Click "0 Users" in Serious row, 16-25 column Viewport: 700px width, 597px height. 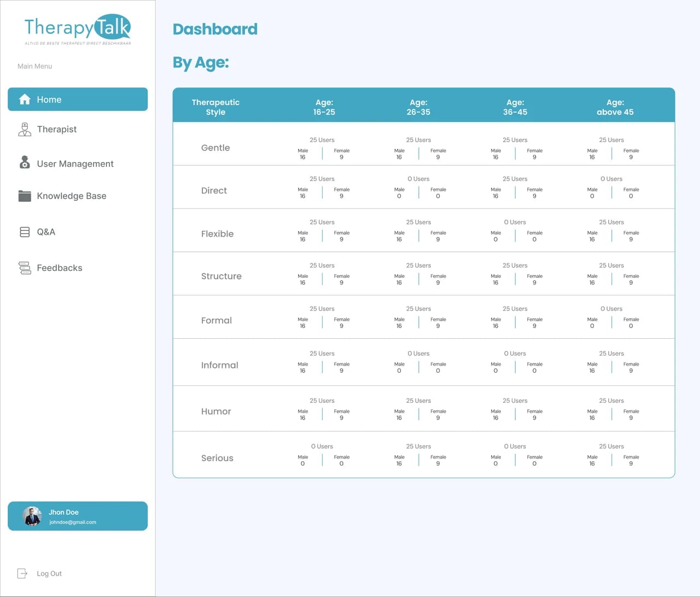coord(322,447)
